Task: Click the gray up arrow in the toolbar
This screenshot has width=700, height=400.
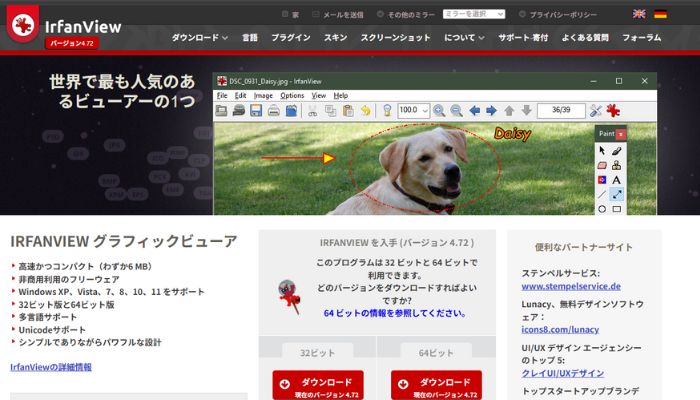Action: coord(509,110)
